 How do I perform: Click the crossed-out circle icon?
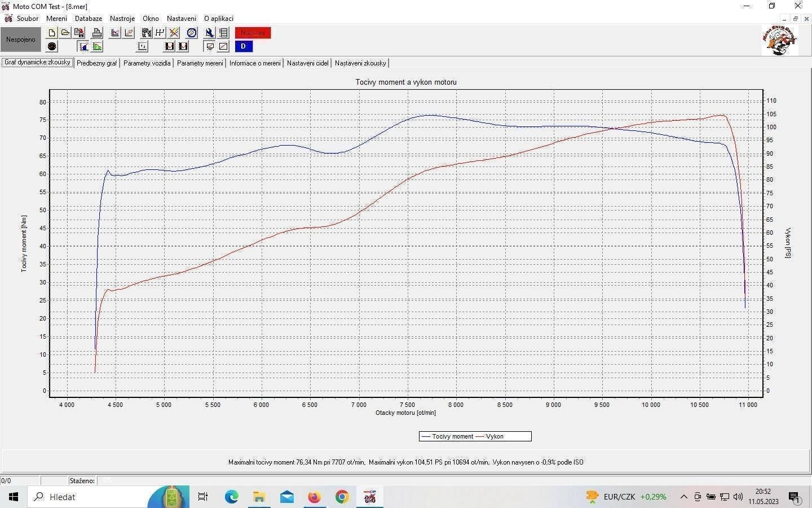tap(192, 33)
